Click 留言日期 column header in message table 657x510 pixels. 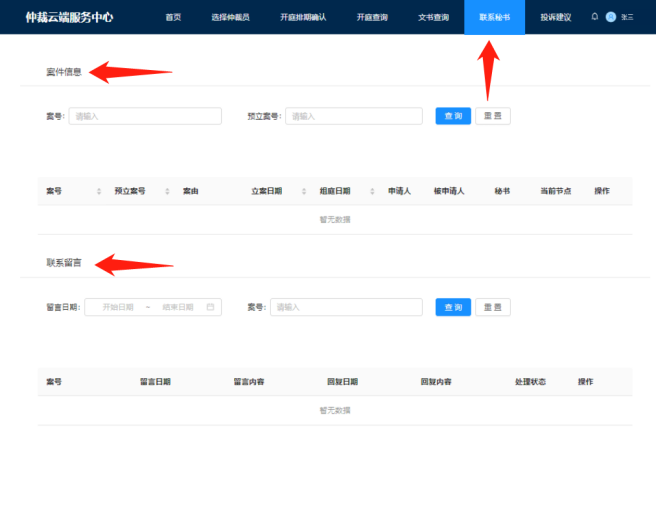[155, 382]
